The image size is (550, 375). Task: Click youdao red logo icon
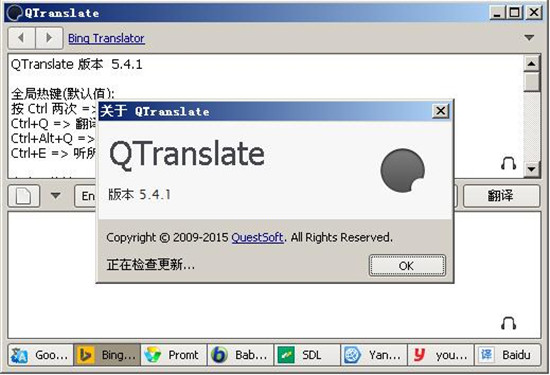click(419, 355)
